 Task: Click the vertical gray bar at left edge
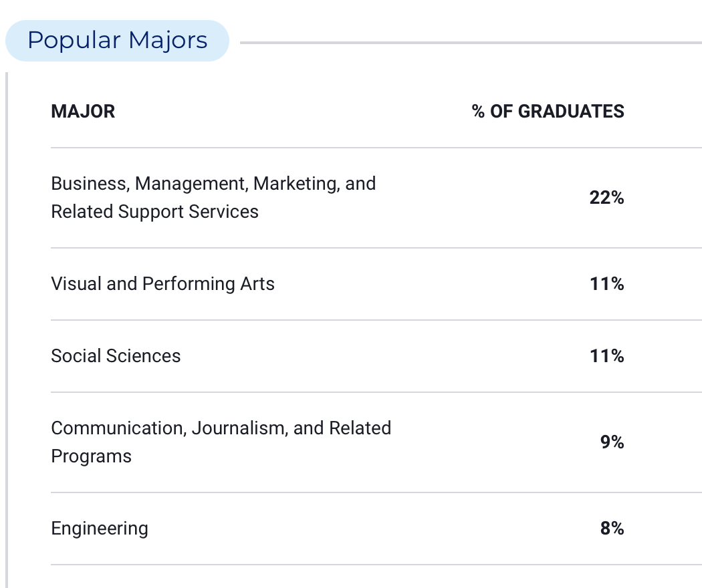pyautogui.click(x=6, y=330)
